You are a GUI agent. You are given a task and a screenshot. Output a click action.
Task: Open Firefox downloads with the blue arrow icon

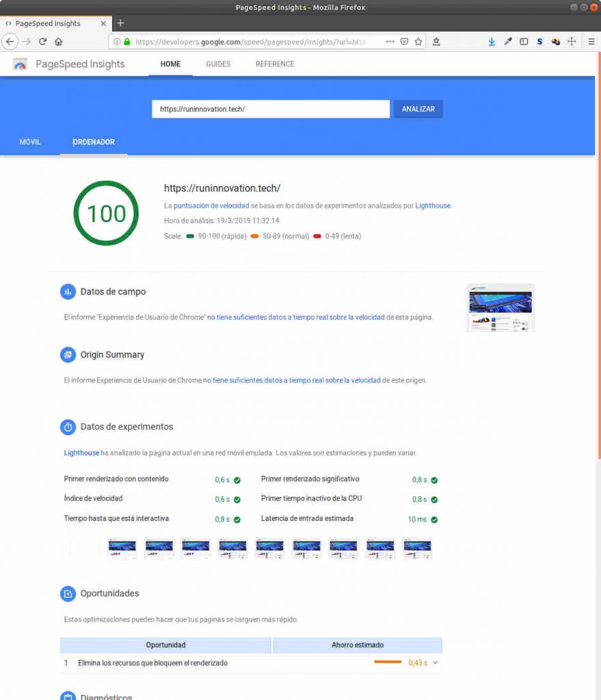point(492,42)
